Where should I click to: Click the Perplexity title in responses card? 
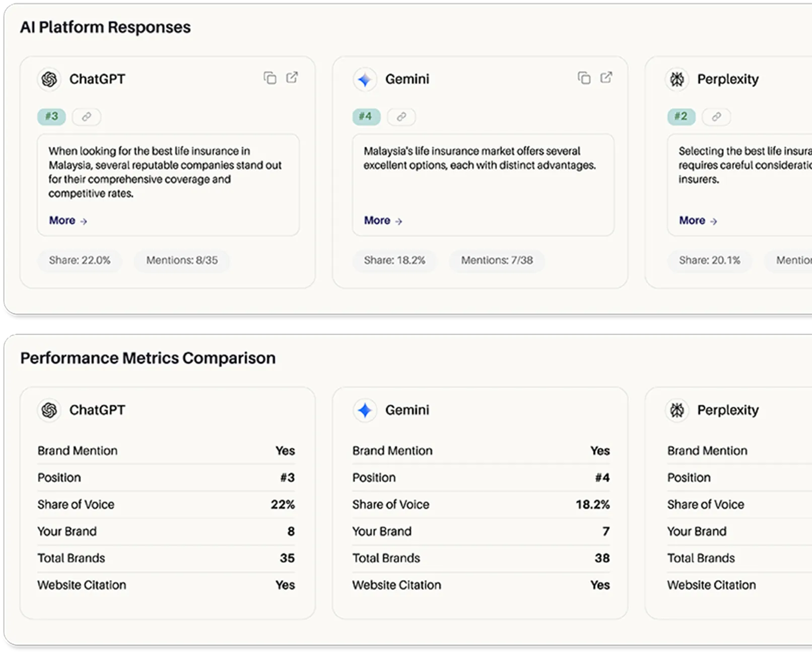coord(728,80)
